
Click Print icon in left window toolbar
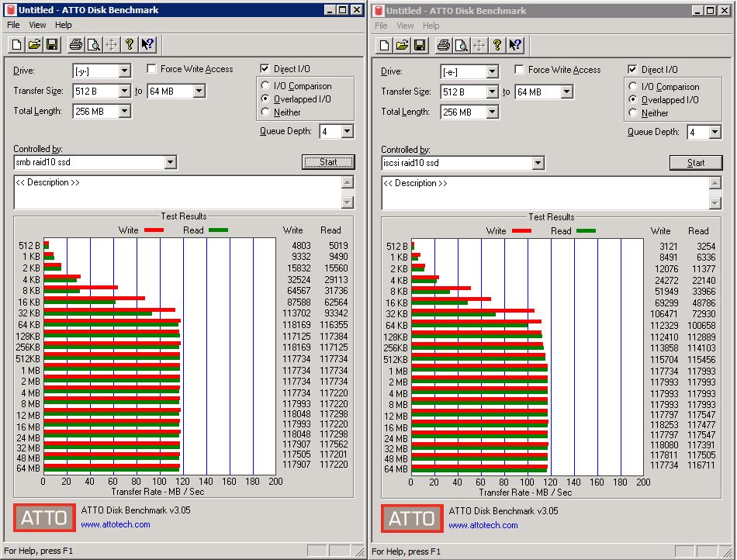coord(76,45)
